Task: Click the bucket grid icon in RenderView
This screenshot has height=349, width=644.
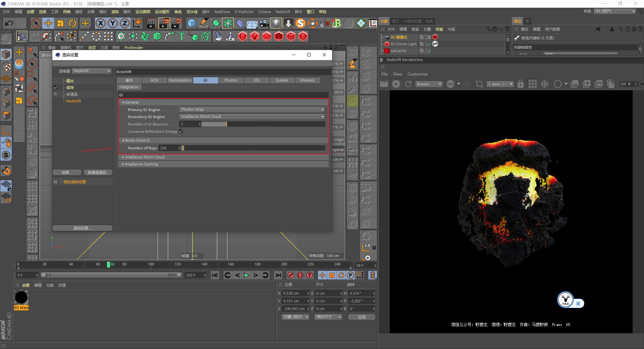Action: pyautogui.click(x=532, y=84)
